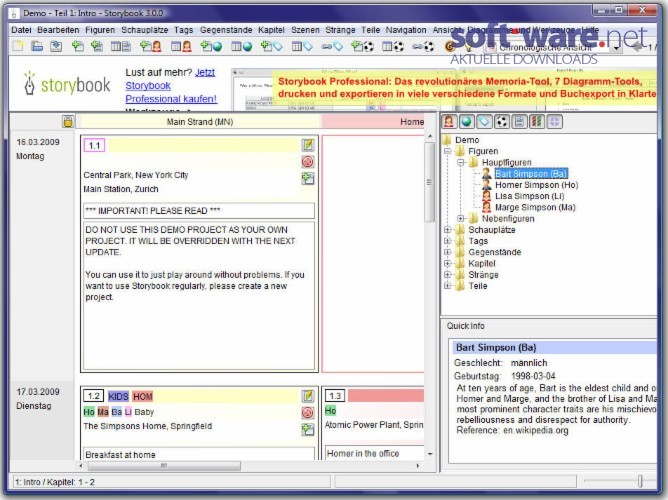Expand the Schauplätze tree folder

click(447, 230)
